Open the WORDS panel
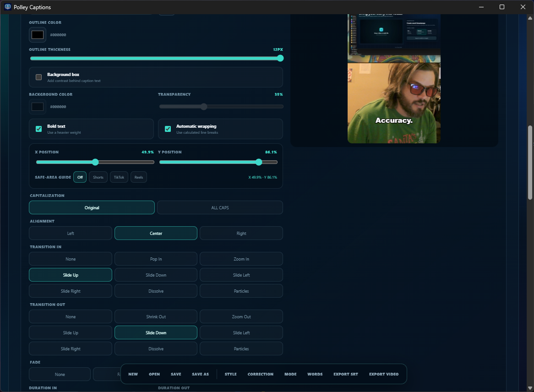 [x=315, y=374]
